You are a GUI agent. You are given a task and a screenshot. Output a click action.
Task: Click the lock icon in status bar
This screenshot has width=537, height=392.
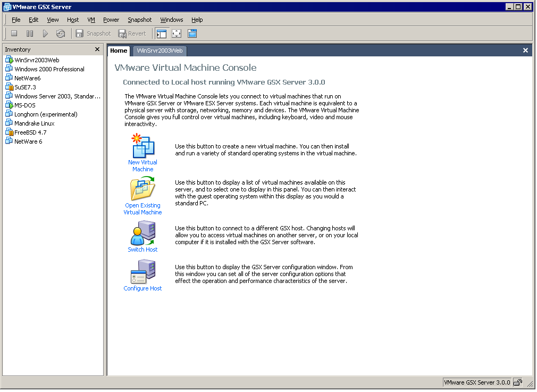pyautogui.click(x=517, y=382)
